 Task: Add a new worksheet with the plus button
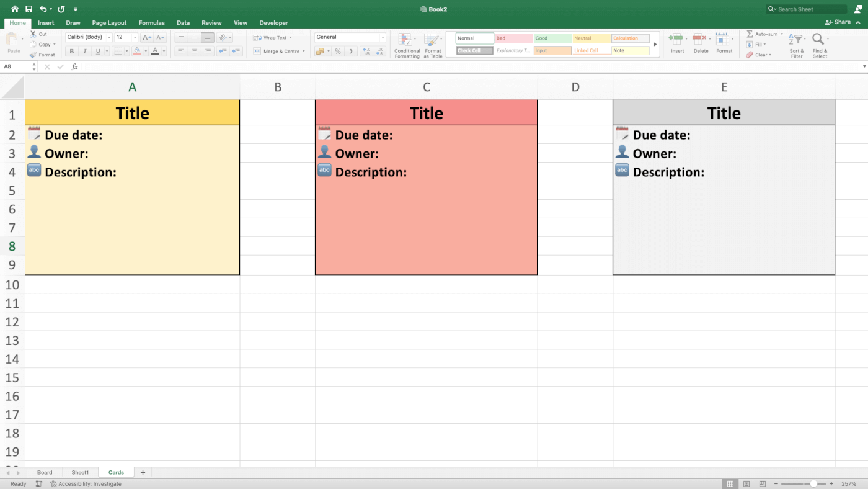tap(142, 472)
